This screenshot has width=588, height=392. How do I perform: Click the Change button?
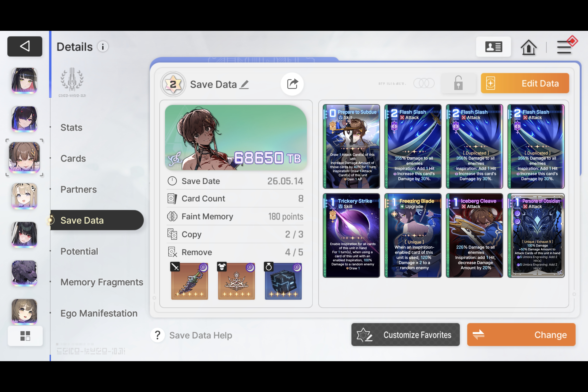(521, 335)
